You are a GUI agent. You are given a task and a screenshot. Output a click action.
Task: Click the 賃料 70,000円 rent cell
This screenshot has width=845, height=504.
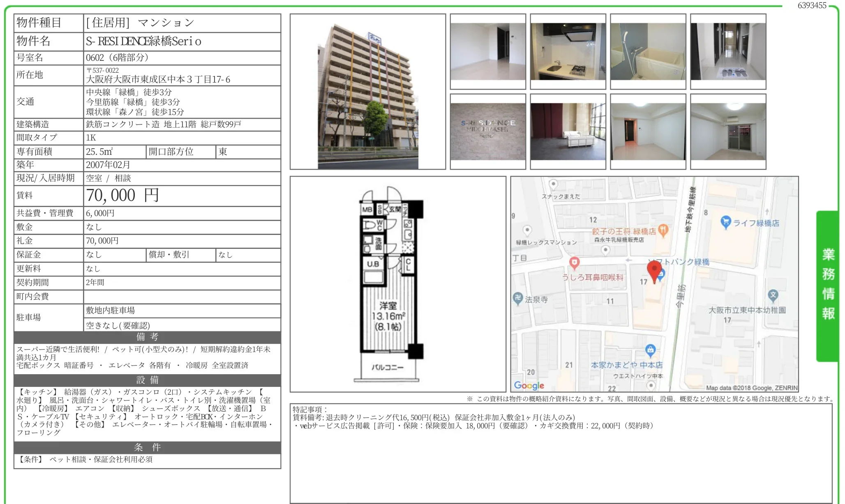point(122,196)
